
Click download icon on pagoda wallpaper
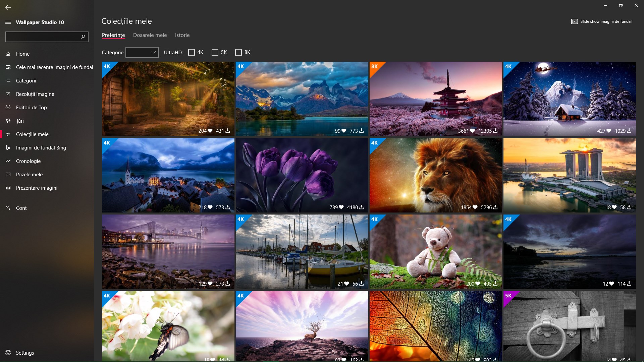point(495,131)
